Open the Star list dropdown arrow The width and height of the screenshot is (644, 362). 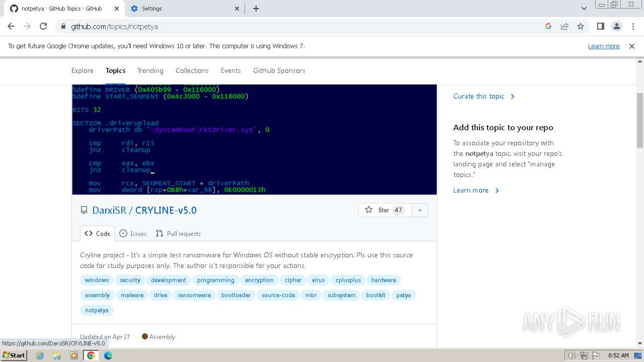(420, 210)
